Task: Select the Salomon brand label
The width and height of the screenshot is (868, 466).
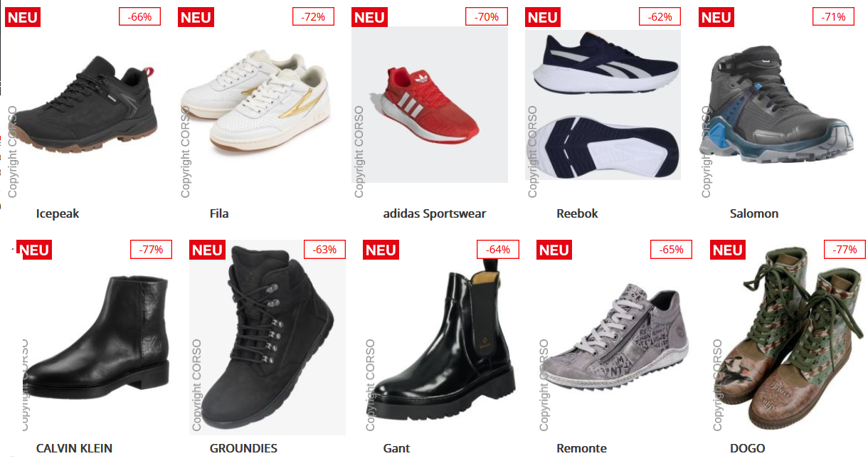Action: pyautogui.click(x=754, y=213)
